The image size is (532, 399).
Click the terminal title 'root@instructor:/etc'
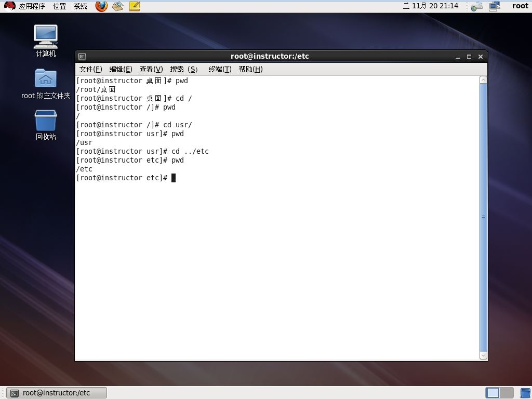[270, 56]
